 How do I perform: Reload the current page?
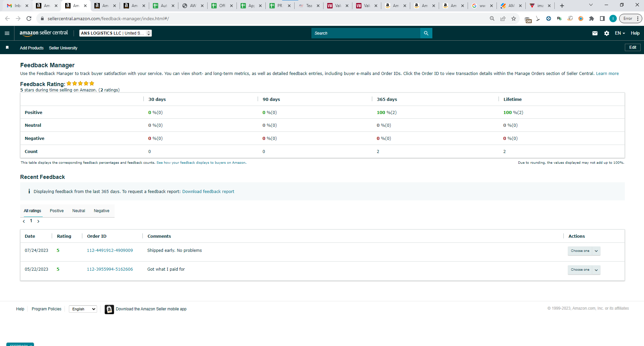[x=29, y=18]
